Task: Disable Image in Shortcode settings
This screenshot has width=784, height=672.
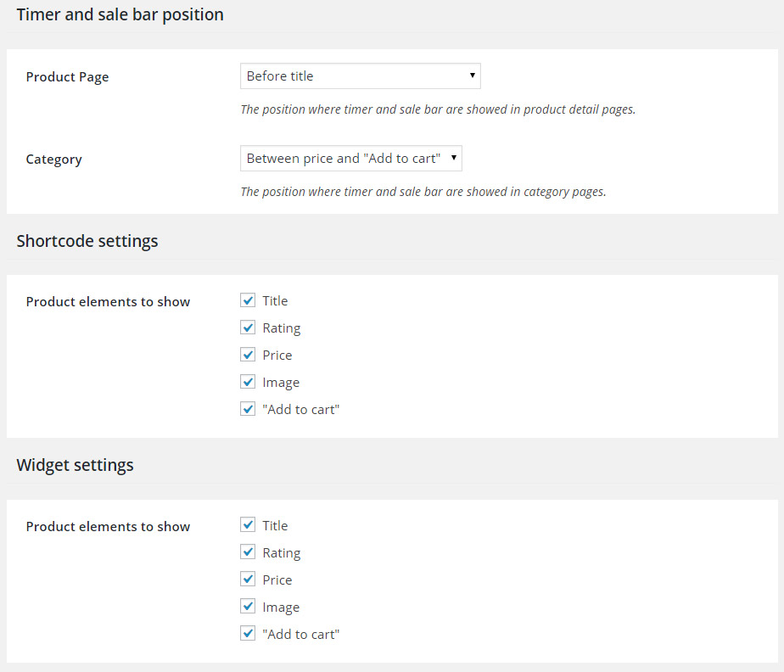Action: coord(248,382)
